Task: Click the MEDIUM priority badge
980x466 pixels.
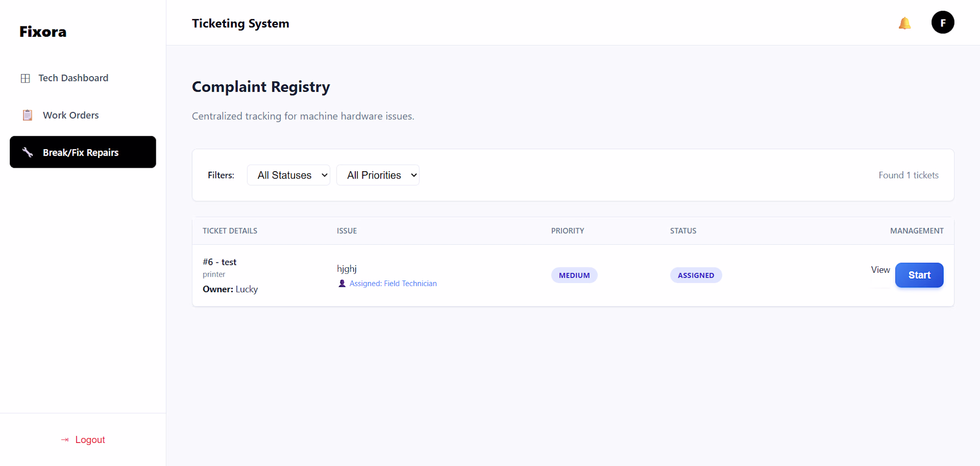Action: (x=574, y=275)
